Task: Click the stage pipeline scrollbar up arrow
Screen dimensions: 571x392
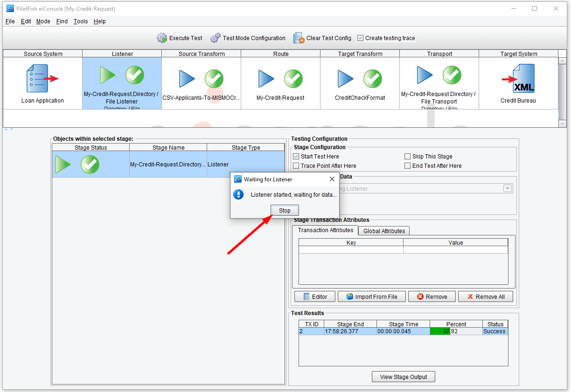Action: pos(563,61)
